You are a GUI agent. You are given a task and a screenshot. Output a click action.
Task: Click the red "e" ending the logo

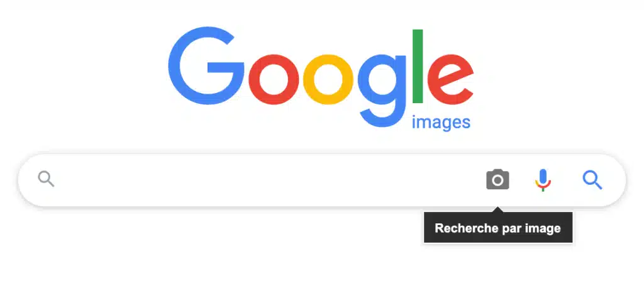click(x=451, y=79)
